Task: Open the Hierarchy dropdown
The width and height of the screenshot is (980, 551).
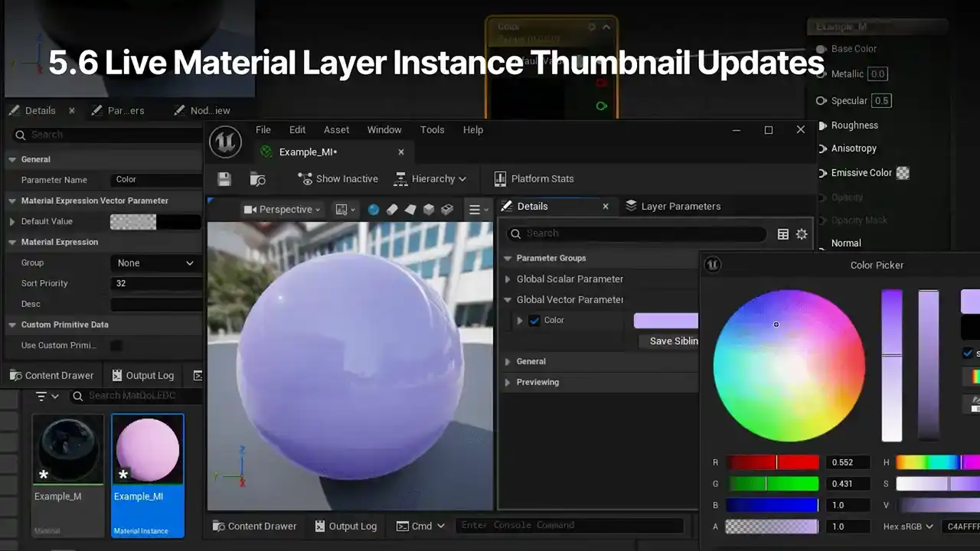Action: coord(430,179)
